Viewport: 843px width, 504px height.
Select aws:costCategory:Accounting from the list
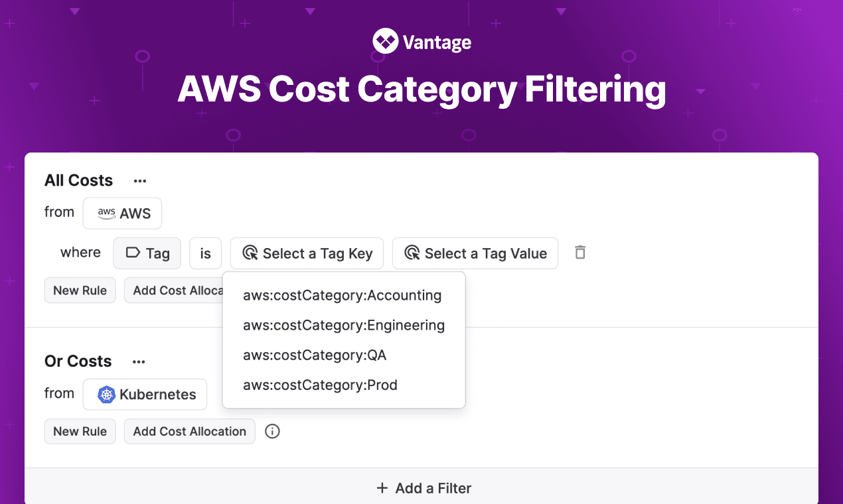point(343,295)
